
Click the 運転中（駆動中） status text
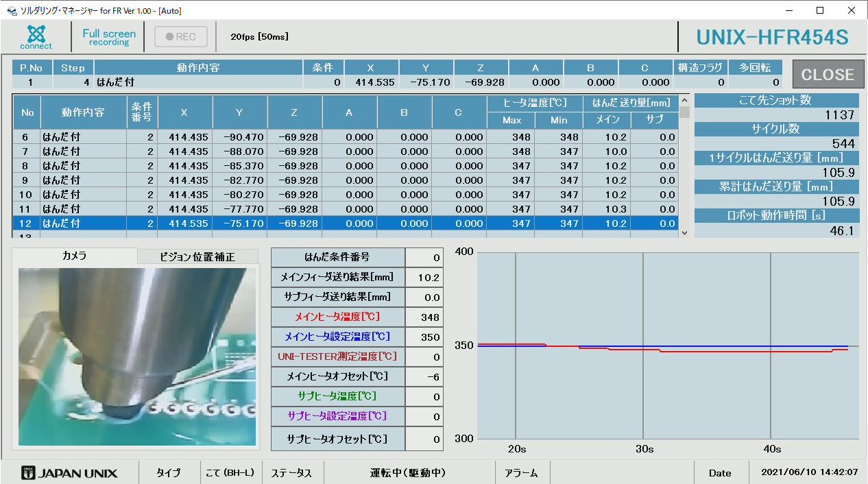pos(408,473)
